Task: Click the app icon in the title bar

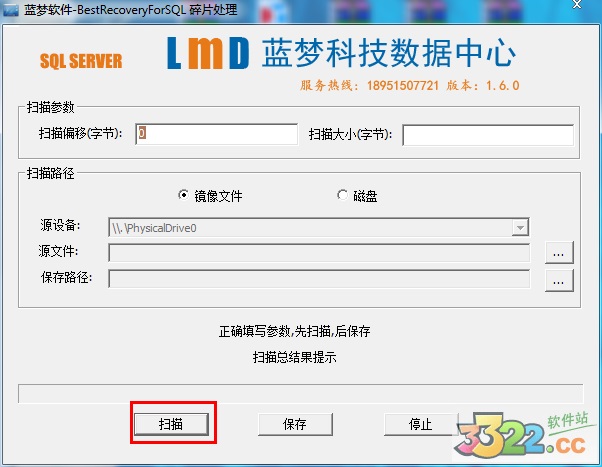Action: coord(10,10)
